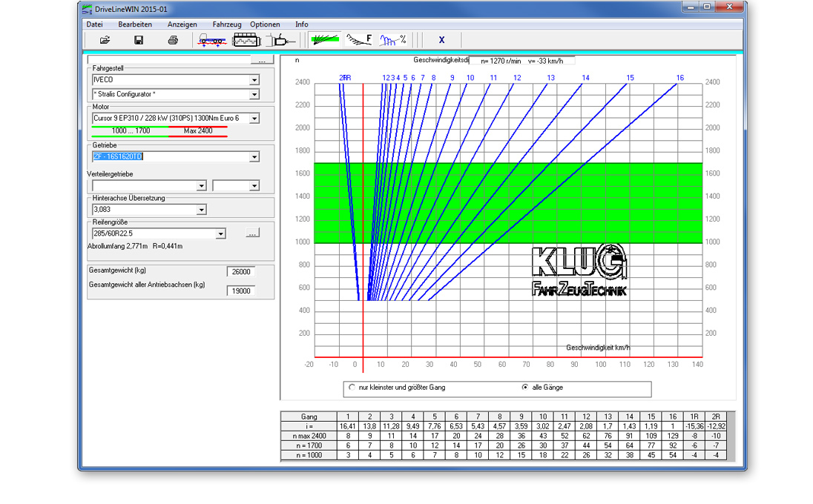Click the Gesamtgewicht 26000 input field
813x504 pixels.
pyautogui.click(x=241, y=271)
